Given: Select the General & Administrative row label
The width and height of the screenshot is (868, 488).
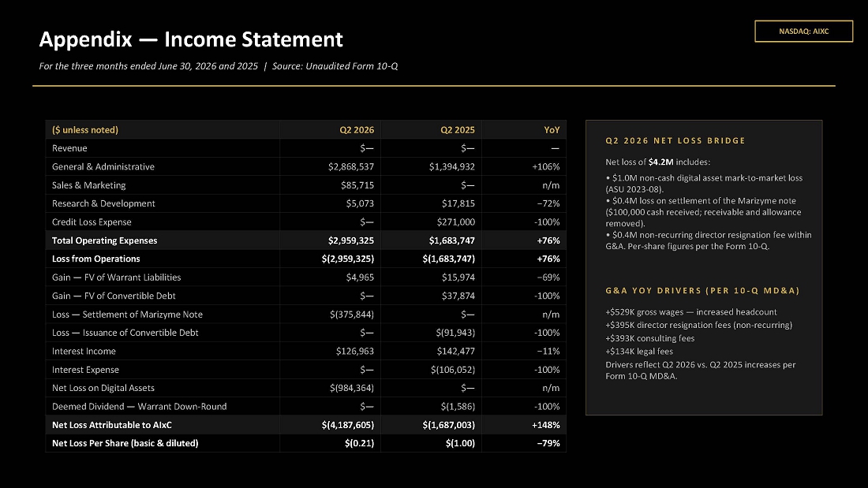Looking at the screenshot, I should pos(103,166).
